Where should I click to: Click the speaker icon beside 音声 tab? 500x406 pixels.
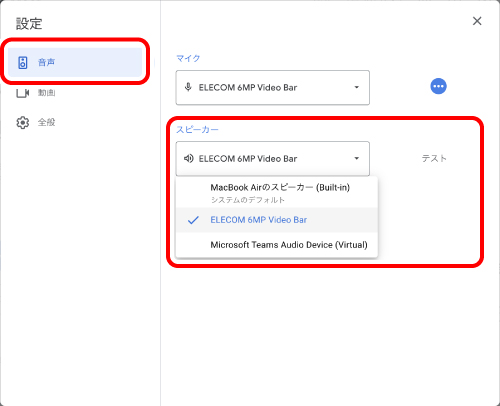[23, 62]
